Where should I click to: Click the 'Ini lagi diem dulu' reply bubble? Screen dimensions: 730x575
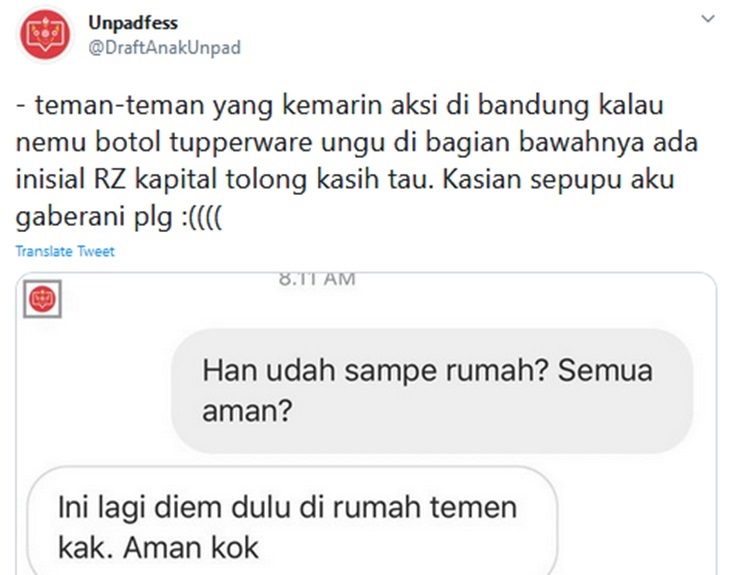(x=292, y=521)
